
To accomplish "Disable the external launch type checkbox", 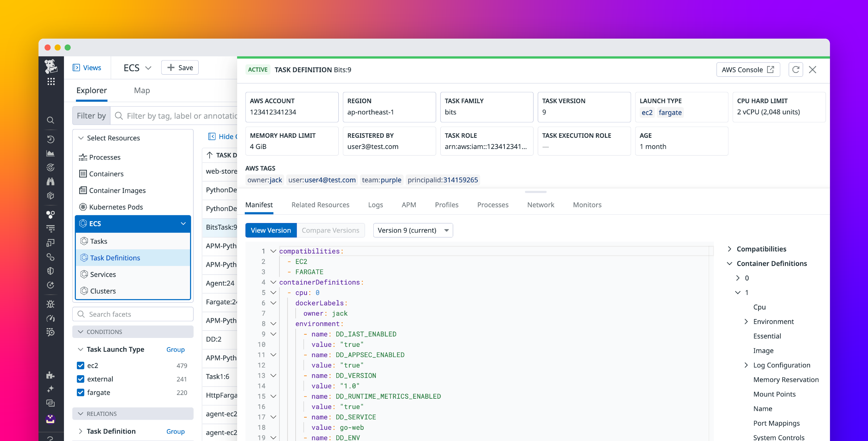I will (80, 379).
